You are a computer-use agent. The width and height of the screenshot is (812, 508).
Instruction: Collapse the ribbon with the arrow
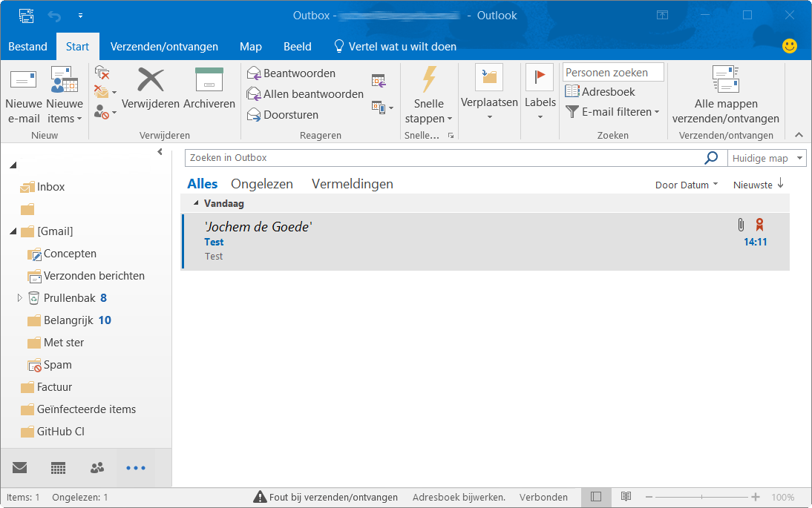tap(799, 135)
